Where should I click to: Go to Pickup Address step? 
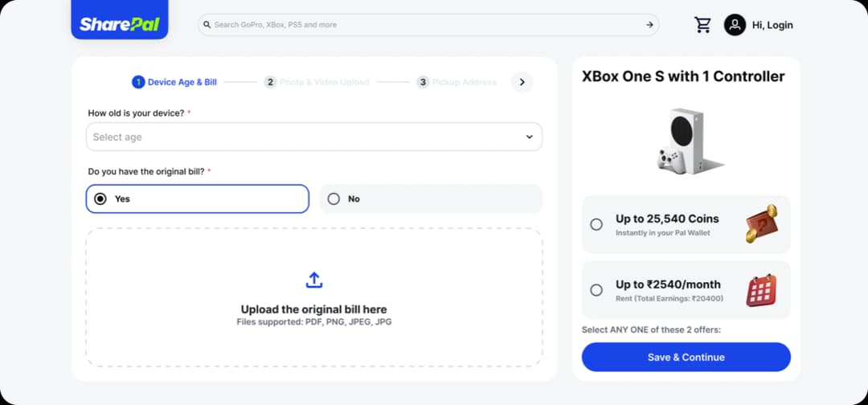[457, 82]
